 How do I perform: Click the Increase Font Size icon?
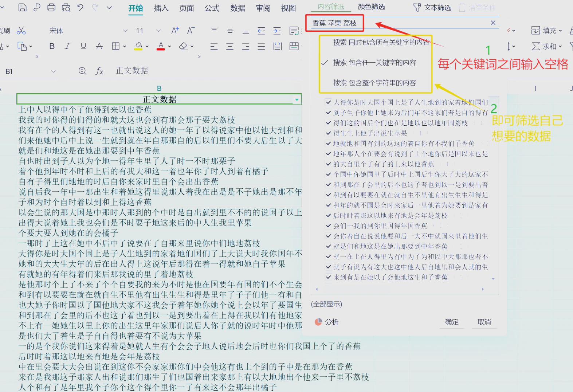pos(175,31)
